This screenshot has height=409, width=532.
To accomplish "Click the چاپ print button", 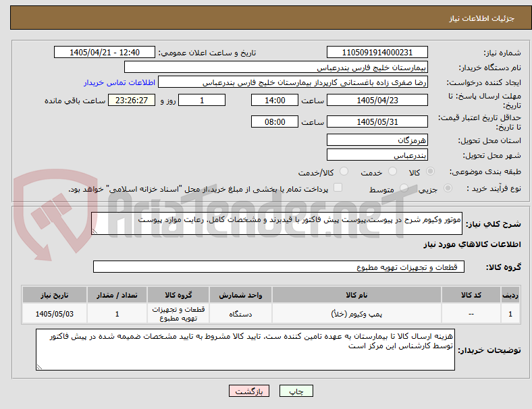I will pyautogui.click(x=296, y=391).
